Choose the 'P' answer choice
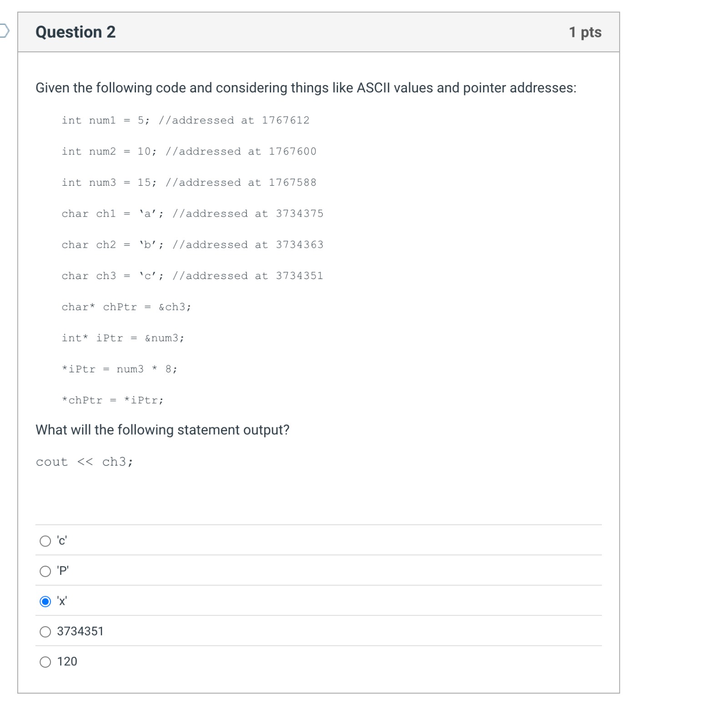The width and height of the screenshot is (728, 710). tap(45, 572)
